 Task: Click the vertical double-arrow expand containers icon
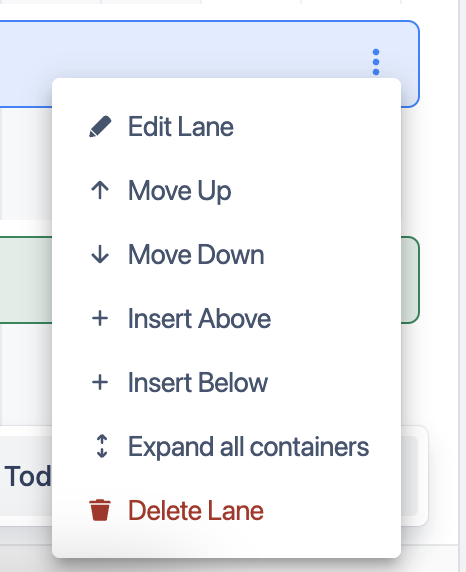tap(102, 446)
